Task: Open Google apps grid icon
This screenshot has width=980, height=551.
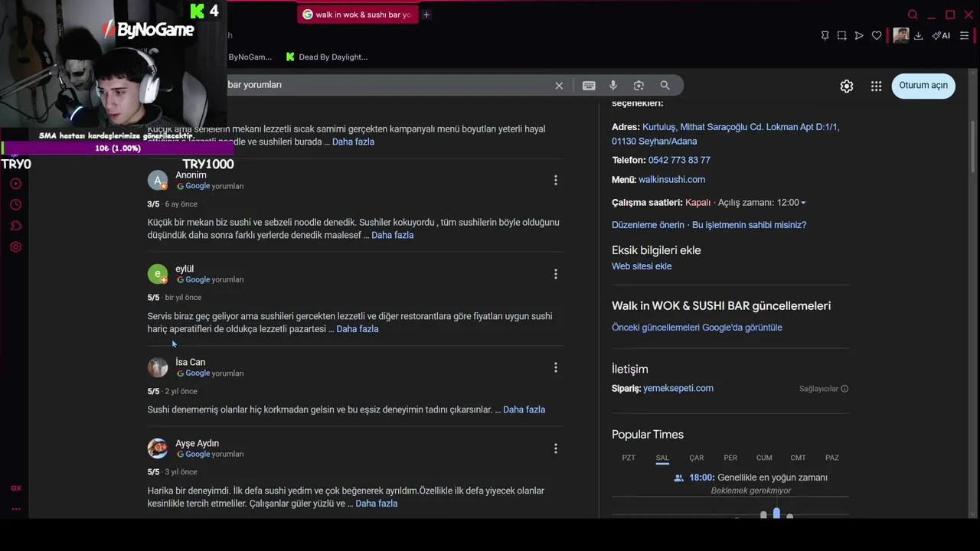Action: click(877, 86)
